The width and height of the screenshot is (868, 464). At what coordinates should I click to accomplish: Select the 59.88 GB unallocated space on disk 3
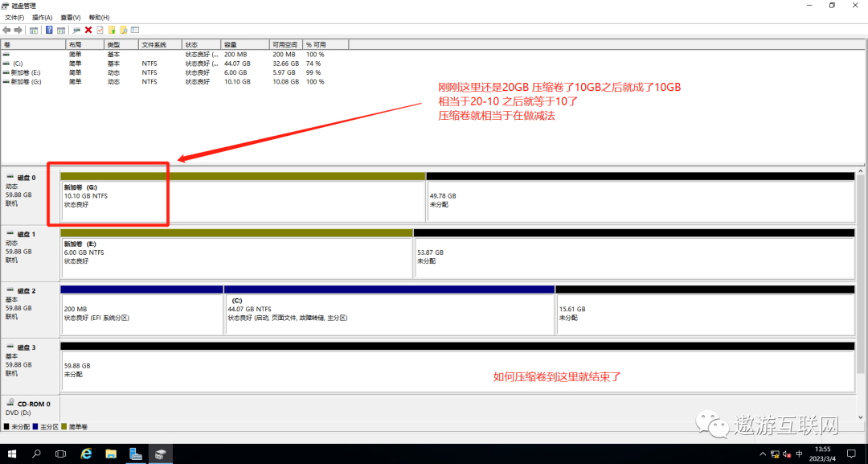click(458, 368)
